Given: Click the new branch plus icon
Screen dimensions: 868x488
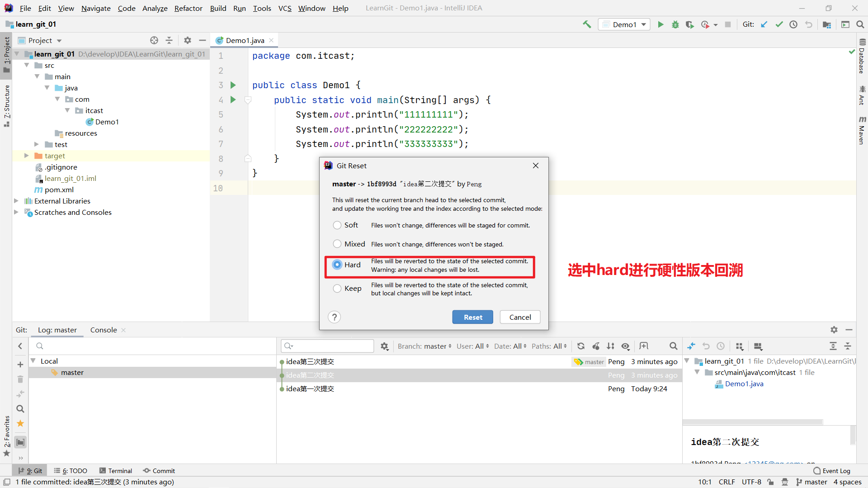Looking at the screenshot, I should tap(20, 365).
